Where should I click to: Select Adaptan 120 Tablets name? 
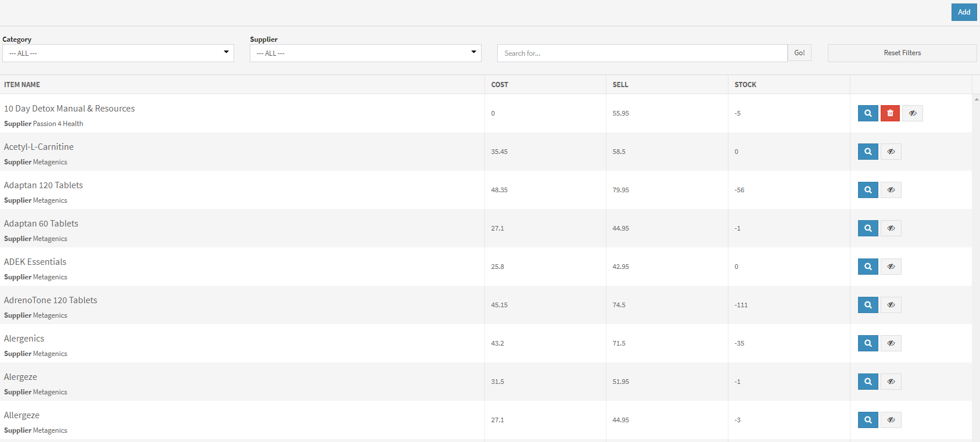click(44, 185)
